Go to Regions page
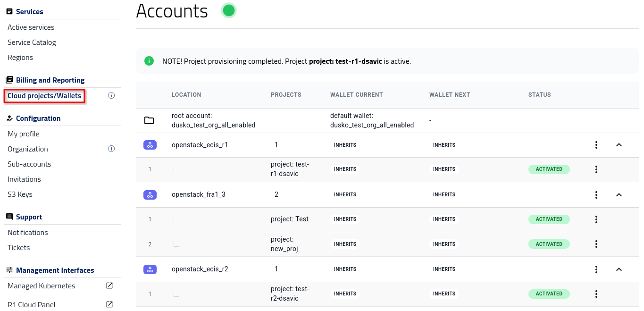This screenshot has width=644, height=311. coord(20,58)
